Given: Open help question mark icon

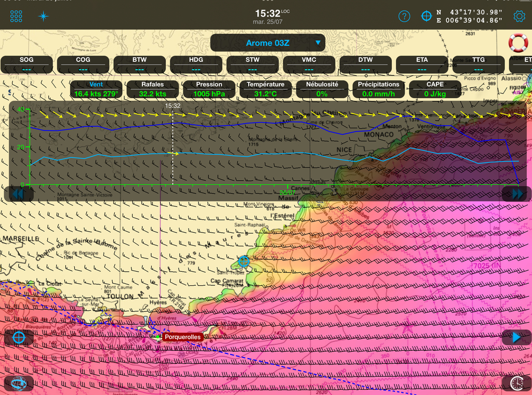Looking at the screenshot, I should click(x=404, y=16).
